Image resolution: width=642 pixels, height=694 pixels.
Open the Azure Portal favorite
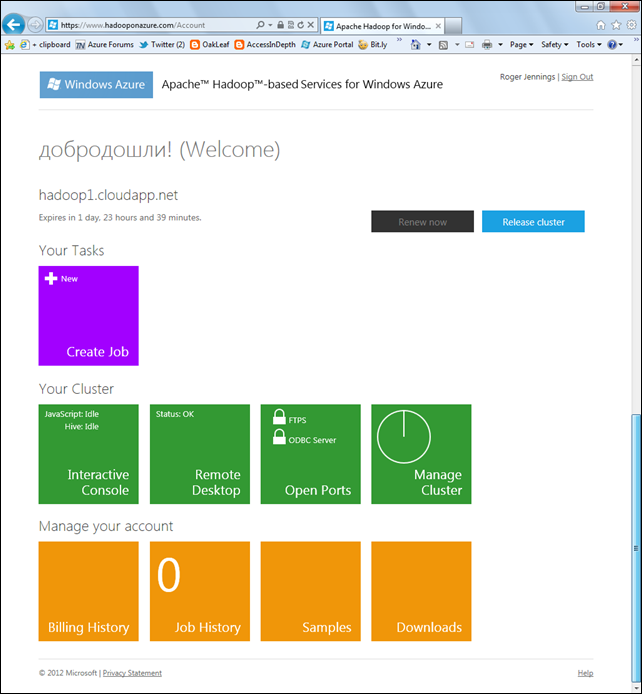(x=327, y=44)
